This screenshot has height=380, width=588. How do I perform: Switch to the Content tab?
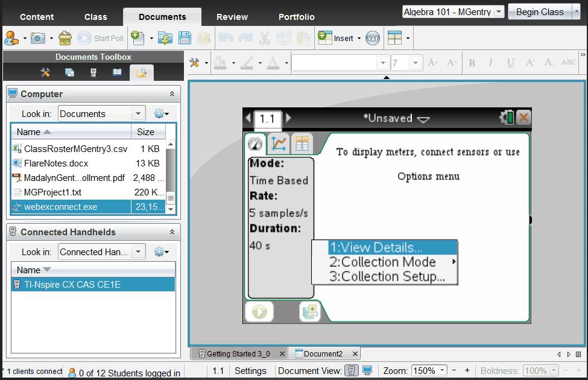click(37, 17)
